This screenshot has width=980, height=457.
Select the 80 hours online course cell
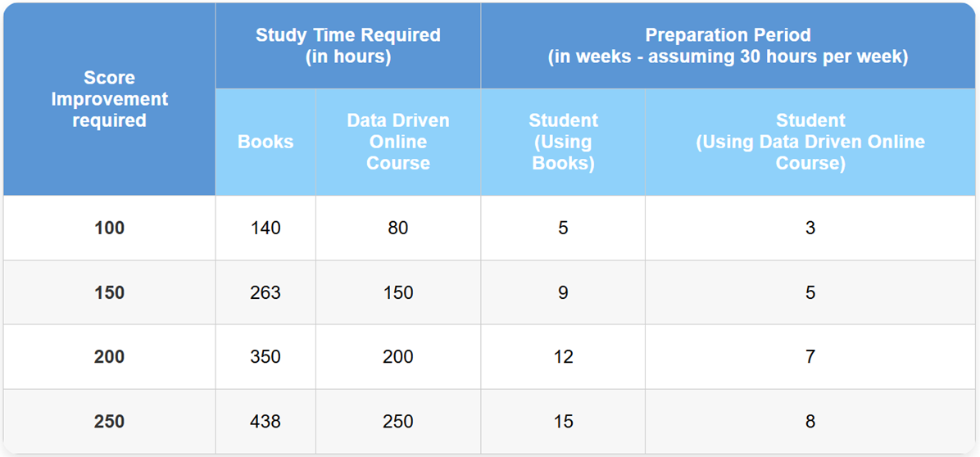pos(398,228)
